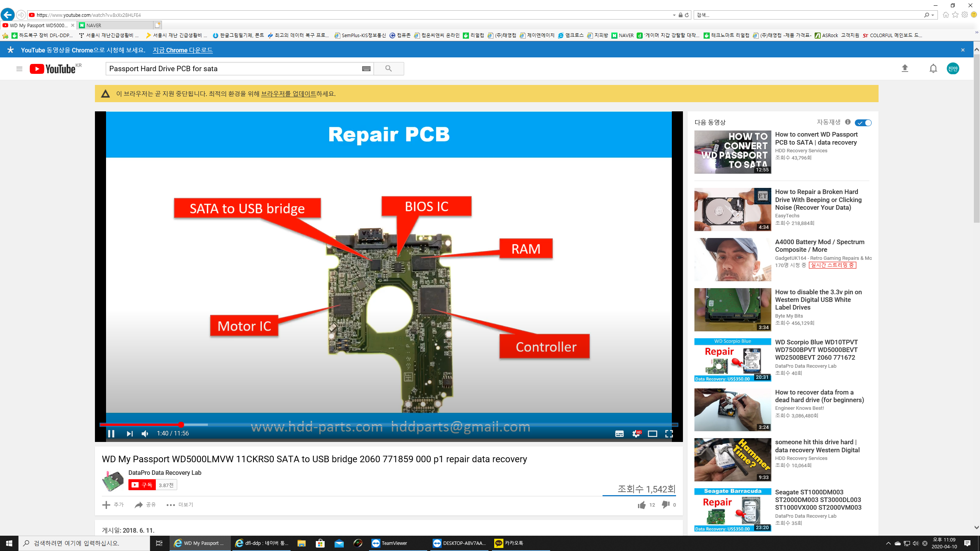The width and height of the screenshot is (980, 551).
Task: Open TeamViewer from taskbar
Action: click(398, 543)
